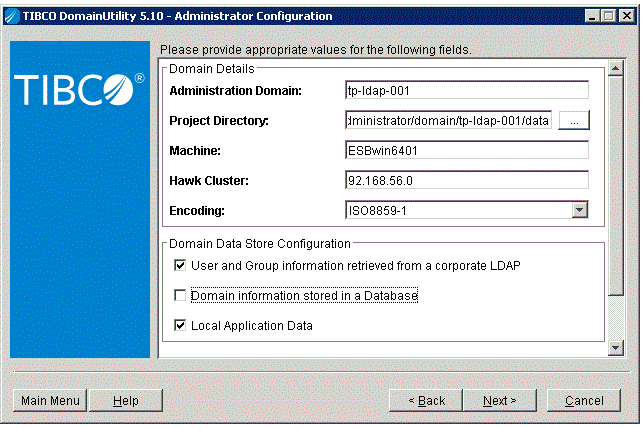Image resolution: width=644 pixels, height=427 pixels.
Task: Uncheck Local Application Data checkbox
Action: tap(180, 325)
